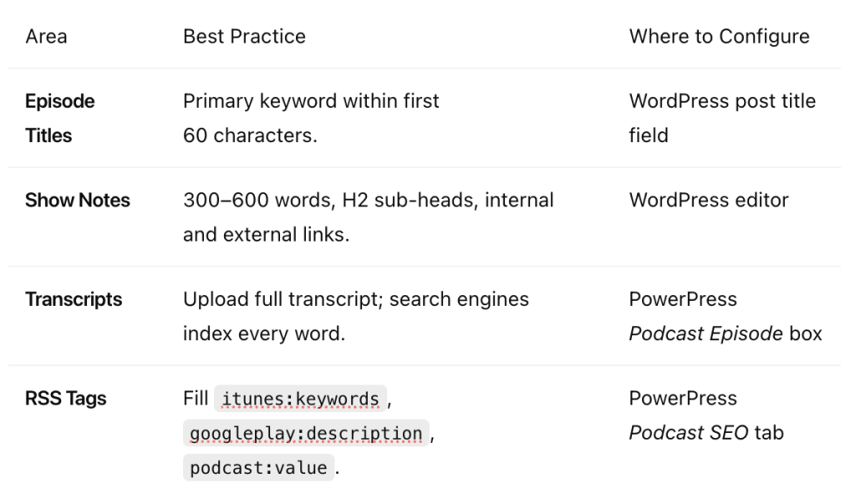The height and width of the screenshot is (504, 856).
Task: Click the Best Practice column header
Action: click(244, 37)
